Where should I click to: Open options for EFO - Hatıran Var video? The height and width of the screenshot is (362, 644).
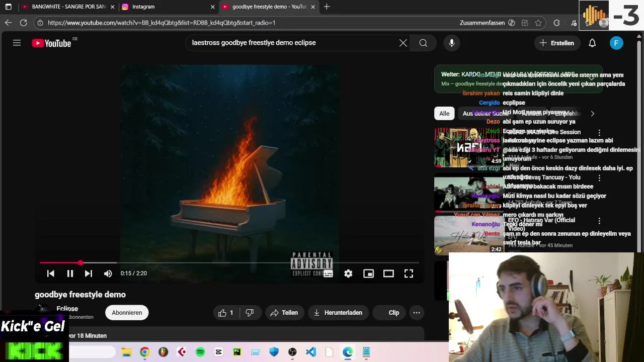pos(599,221)
